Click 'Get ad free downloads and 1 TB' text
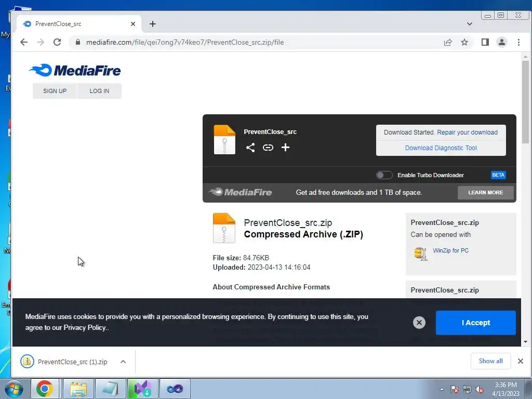Image resolution: width=532 pixels, height=399 pixels. [x=359, y=192]
